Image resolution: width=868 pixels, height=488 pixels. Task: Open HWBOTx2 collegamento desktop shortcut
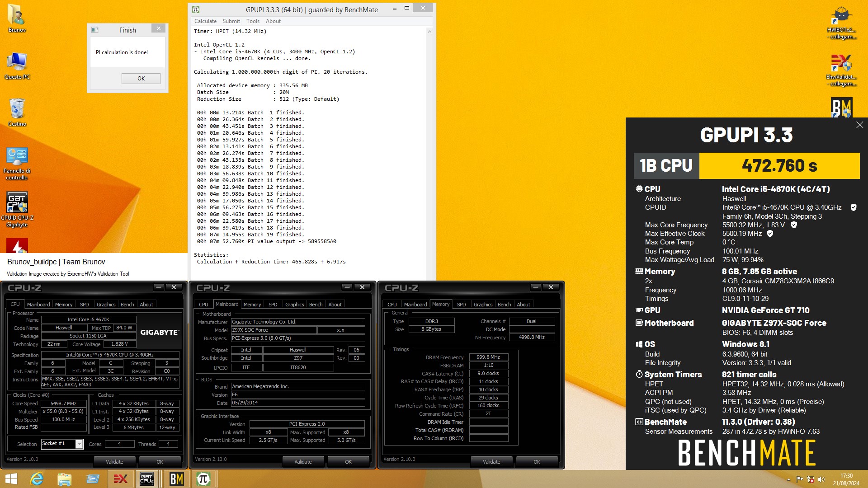(841, 23)
